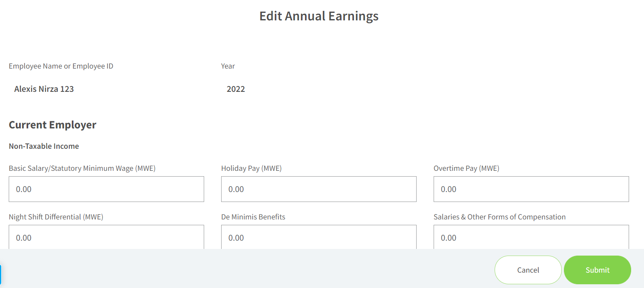Click the De Minimis Benefits label text
Screen dimensions: 644x288
click(x=253, y=217)
